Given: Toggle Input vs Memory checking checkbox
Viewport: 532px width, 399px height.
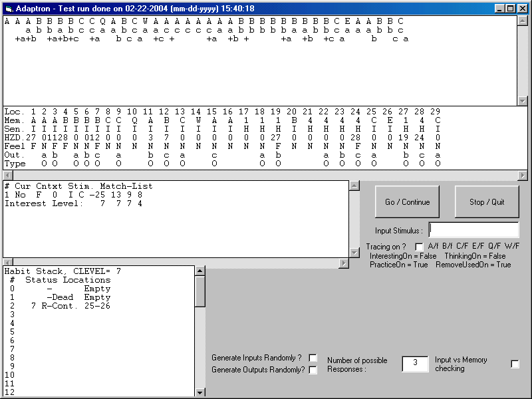Looking at the screenshot, I should (515, 364).
